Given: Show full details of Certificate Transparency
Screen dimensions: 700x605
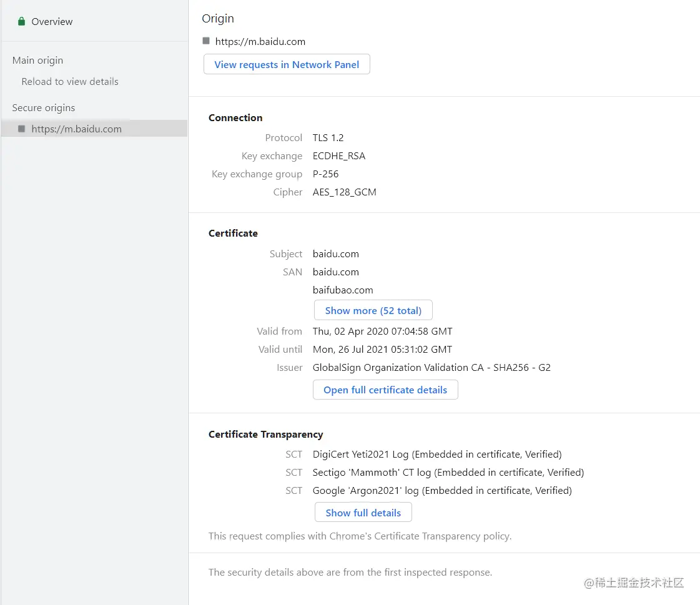Looking at the screenshot, I should [363, 513].
